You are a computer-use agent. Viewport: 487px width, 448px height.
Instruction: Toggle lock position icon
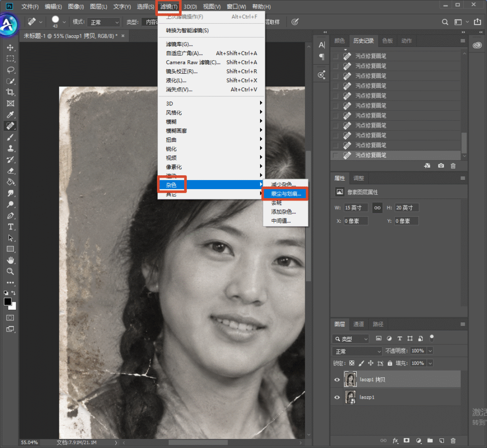[x=370, y=363]
